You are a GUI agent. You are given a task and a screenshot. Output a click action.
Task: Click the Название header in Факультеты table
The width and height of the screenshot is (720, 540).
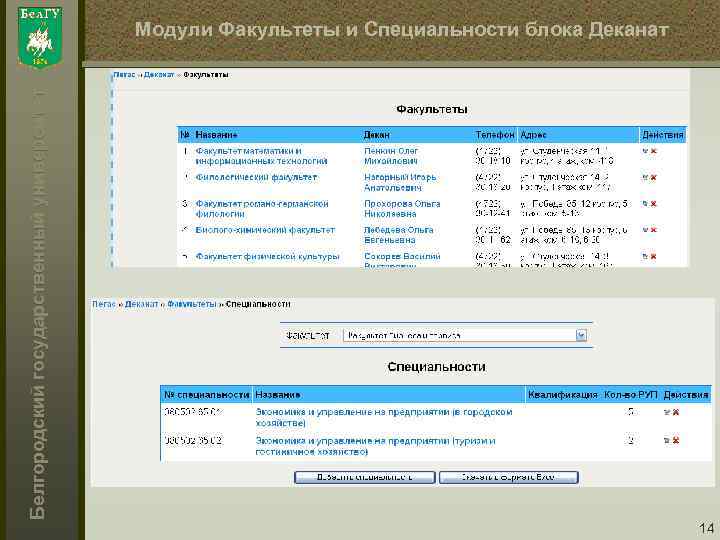[x=216, y=135]
